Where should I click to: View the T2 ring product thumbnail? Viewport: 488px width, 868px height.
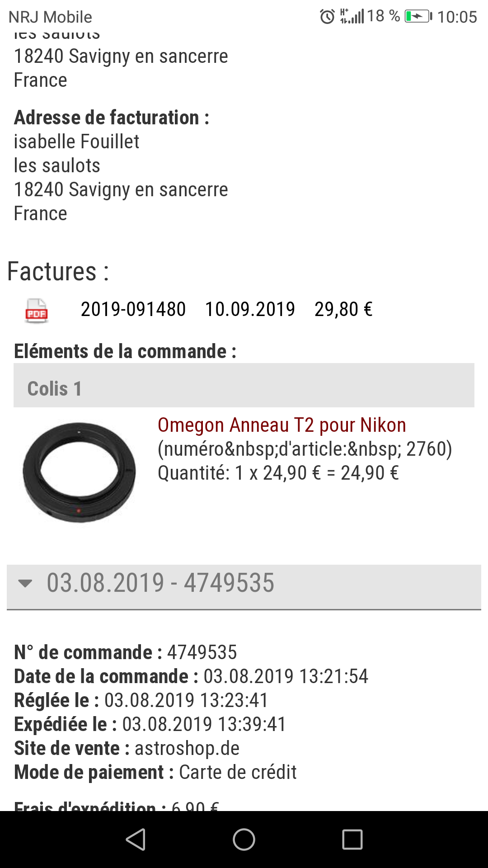click(x=80, y=472)
